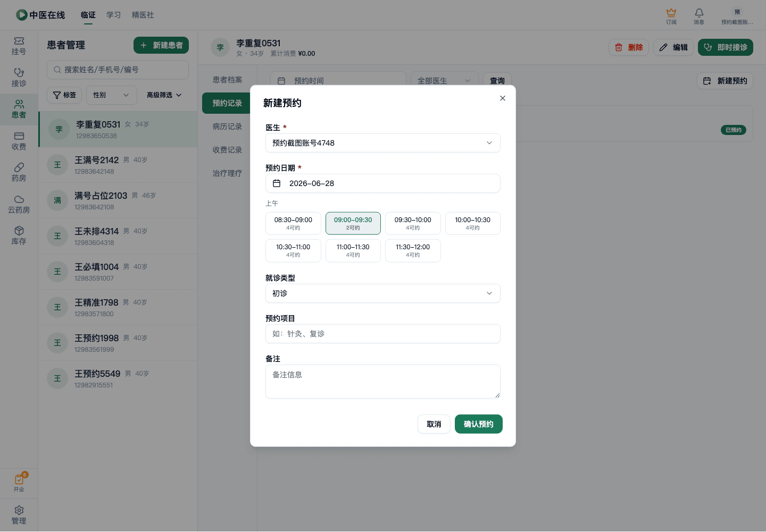Open the 云药房 cloud pharmacy icon
766x532 pixels.
(x=19, y=205)
